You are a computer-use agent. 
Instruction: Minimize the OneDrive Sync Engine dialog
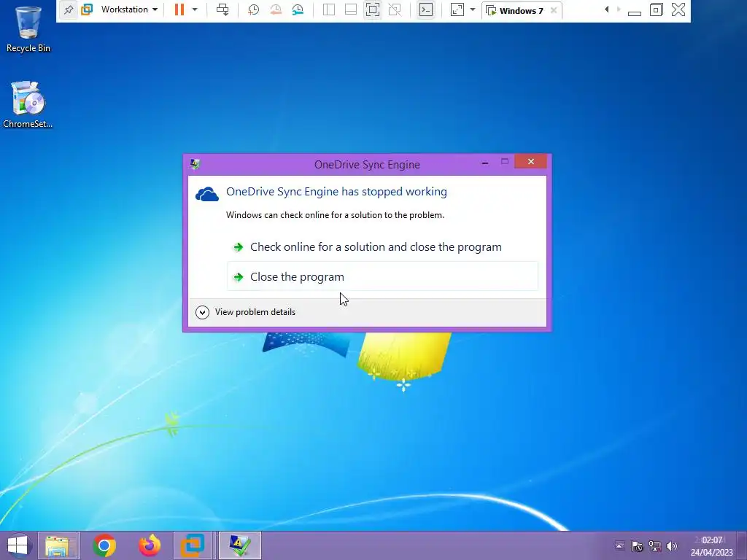point(485,163)
